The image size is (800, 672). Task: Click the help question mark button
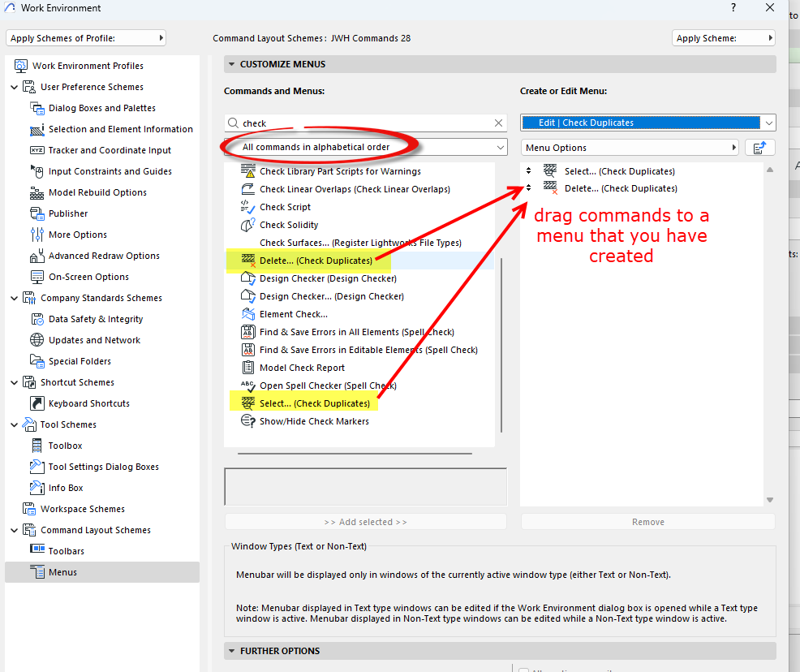[x=733, y=7]
